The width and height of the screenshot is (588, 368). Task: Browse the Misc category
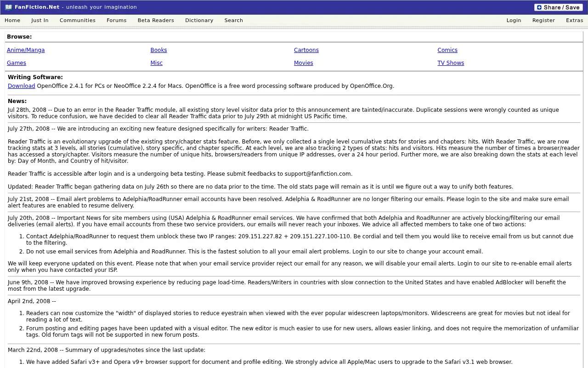click(x=156, y=63)
